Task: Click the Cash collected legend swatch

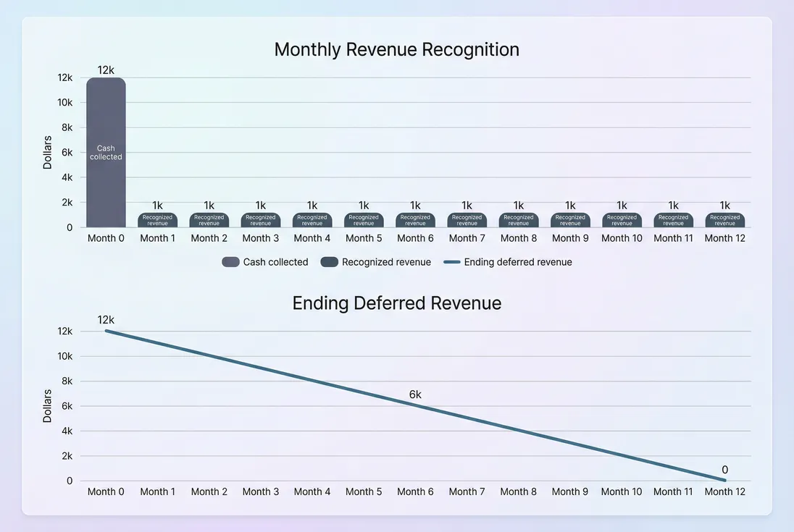Action: (x=230, y=261)
